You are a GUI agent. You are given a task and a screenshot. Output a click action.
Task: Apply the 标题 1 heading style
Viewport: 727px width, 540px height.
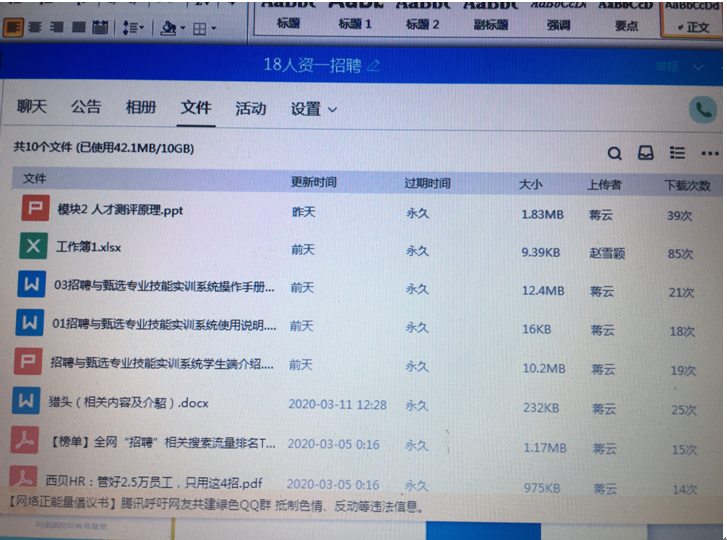355,24
